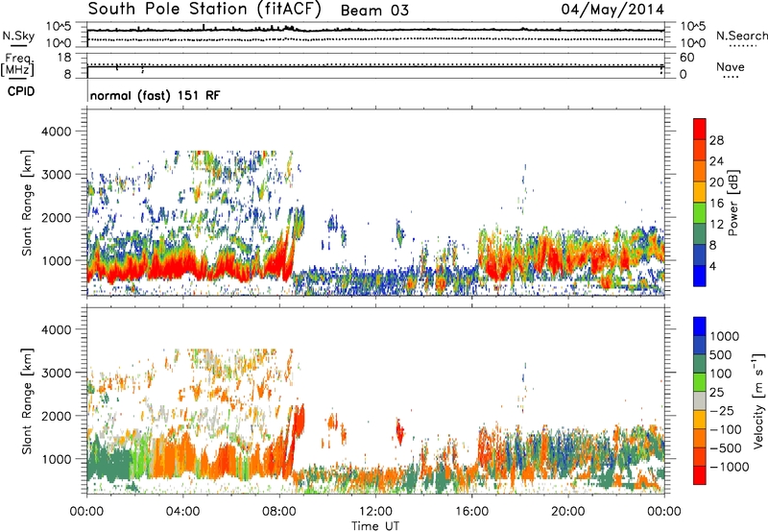Image resolution: width=768 pixels, height=532 pixels.
Task: Click the 'Velocity [m s⁻¹]' colorbar title
Action: [758, 400]
